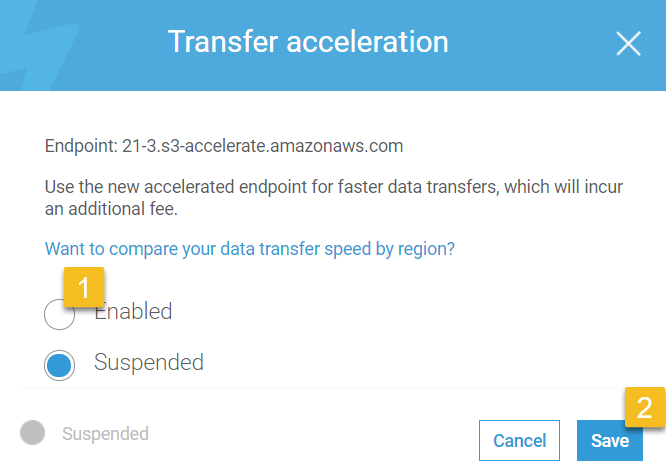Click the "Suspended" radio option label
The image size is (666, 475).
click(148, 362)
